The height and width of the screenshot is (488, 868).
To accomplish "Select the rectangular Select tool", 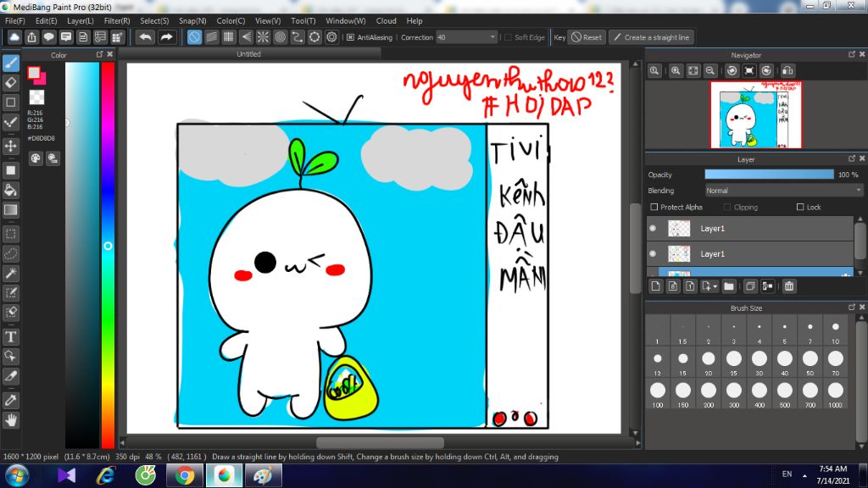I will 10,234.
